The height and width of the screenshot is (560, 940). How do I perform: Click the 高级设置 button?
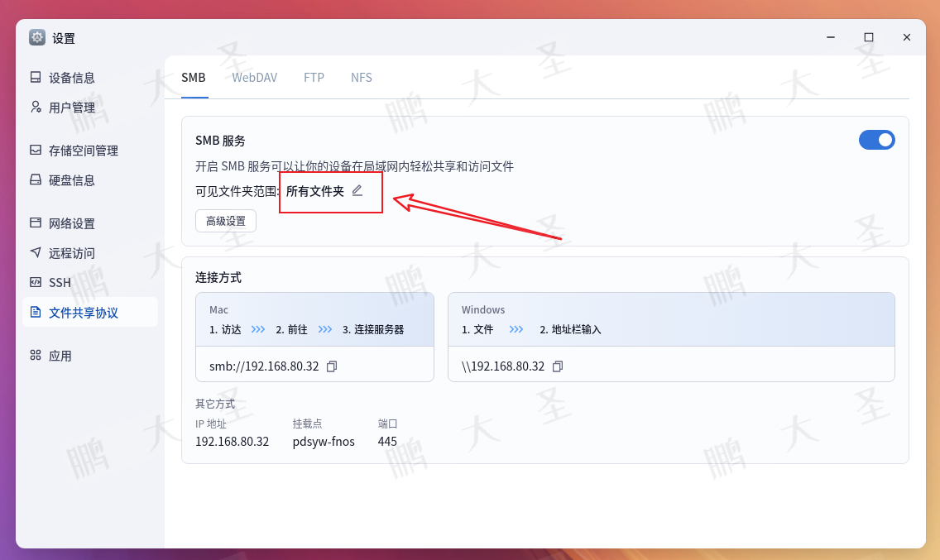coord(226,221)
